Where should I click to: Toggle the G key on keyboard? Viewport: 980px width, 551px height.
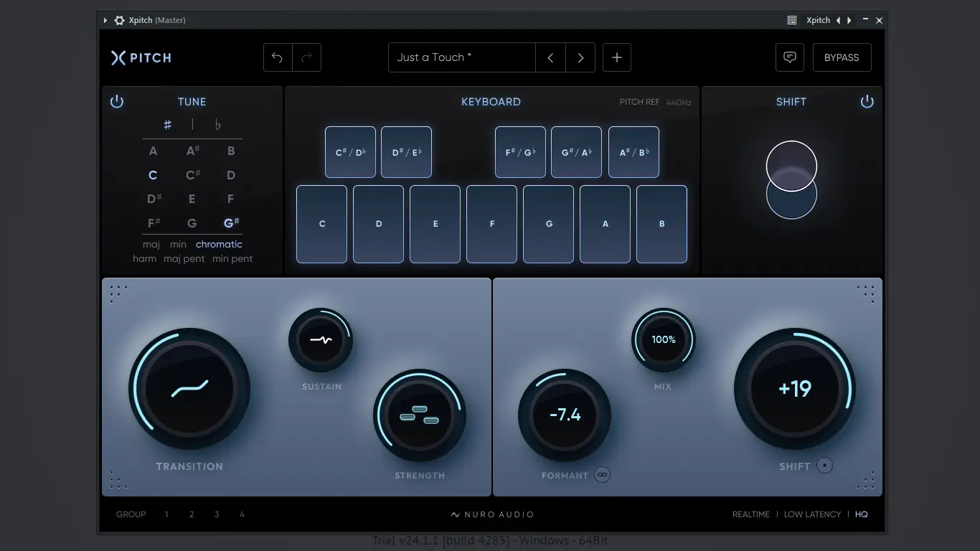(548, 224)
